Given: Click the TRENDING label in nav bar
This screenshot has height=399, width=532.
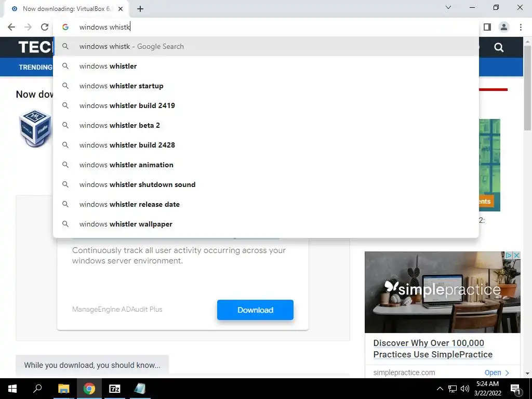Looking at the screenshot, I should pos(36,67).
